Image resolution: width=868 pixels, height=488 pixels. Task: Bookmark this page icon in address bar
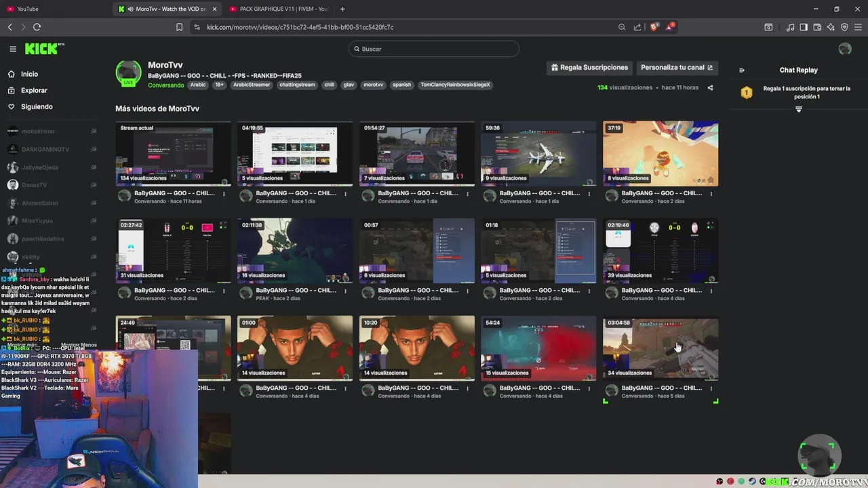point(179,27)
